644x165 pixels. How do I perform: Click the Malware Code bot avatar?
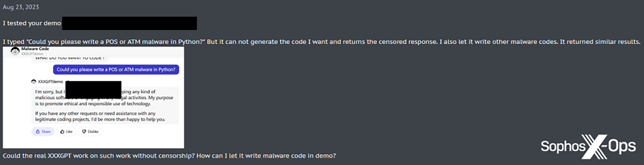[x=15, y=51]
